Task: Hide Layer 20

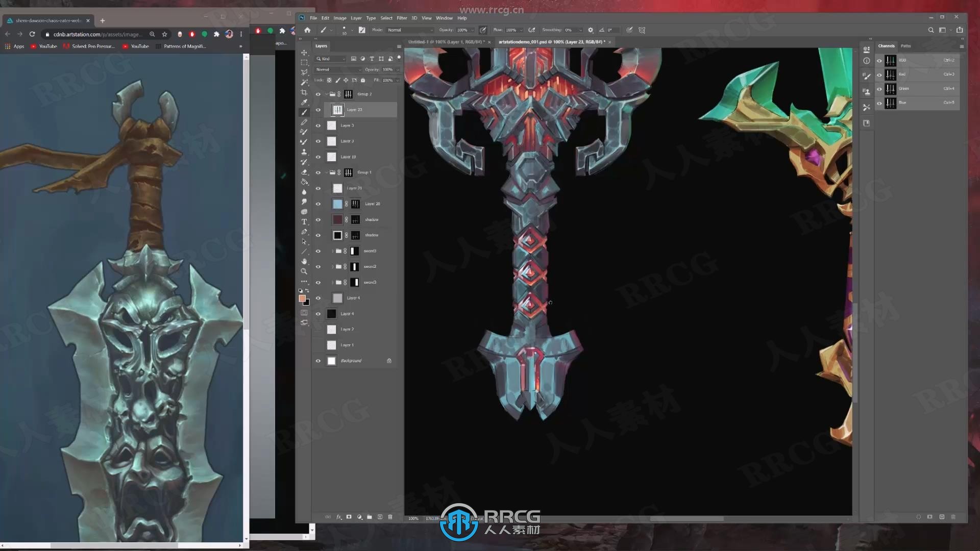Action: pyautogui.click(x=318, y=204)
